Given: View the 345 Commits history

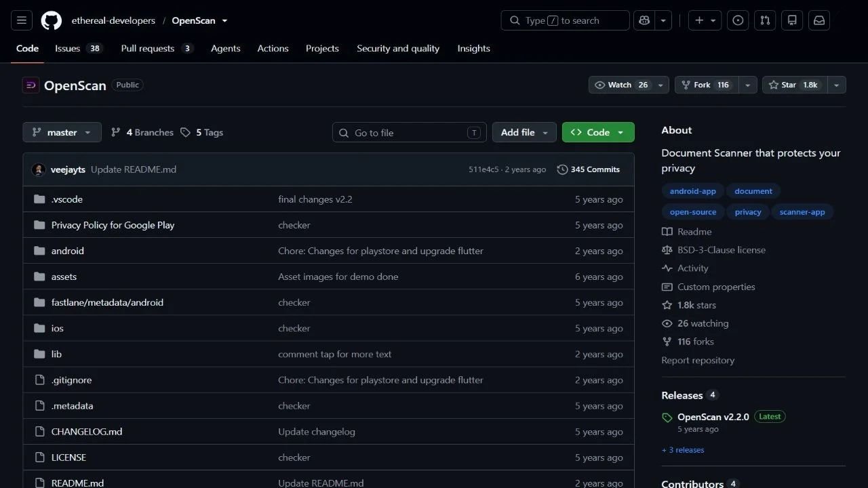Looking at the screenshot, I should (589, 169).
